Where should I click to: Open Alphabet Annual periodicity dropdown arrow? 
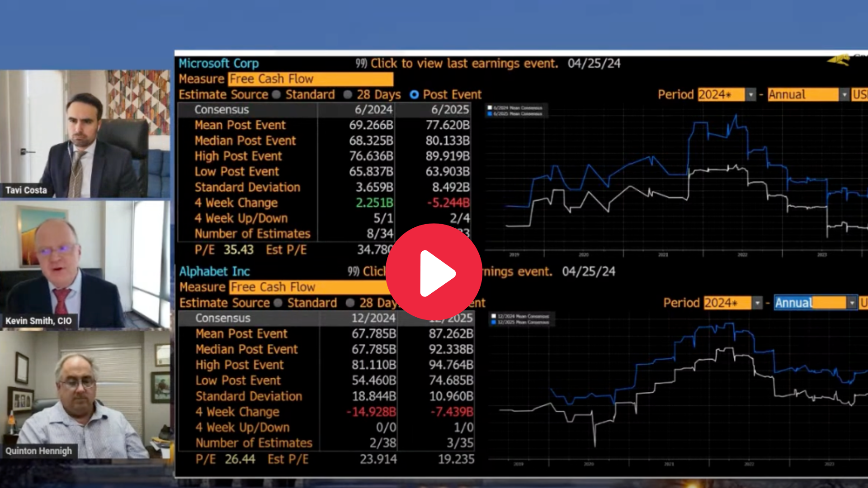852,303
